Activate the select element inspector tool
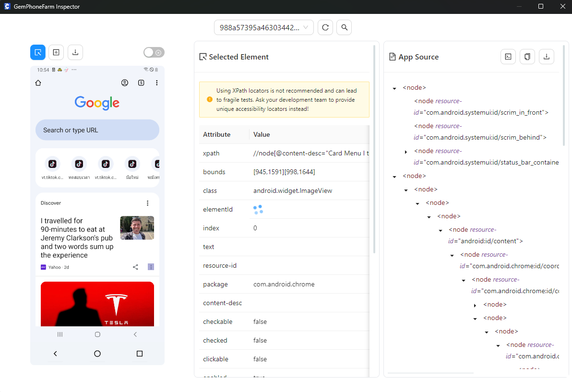The height and width of the screenshot is (392, 572). [38, 52]
